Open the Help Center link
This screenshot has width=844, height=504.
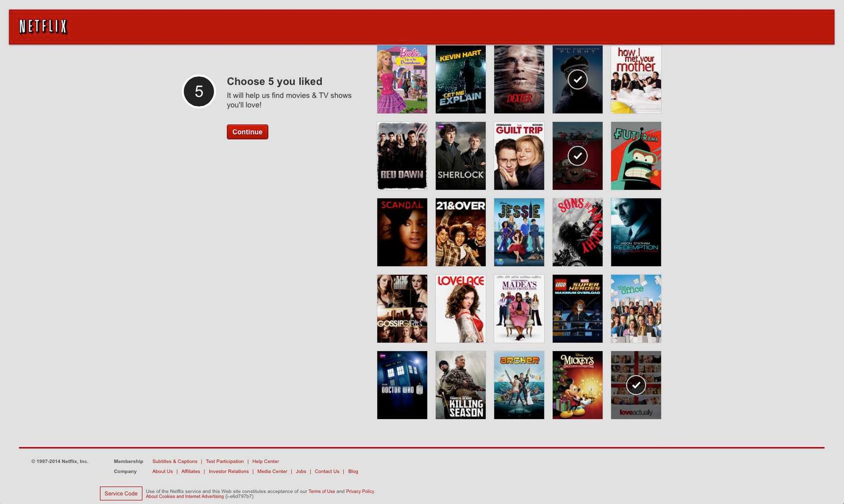coord(265,461)
